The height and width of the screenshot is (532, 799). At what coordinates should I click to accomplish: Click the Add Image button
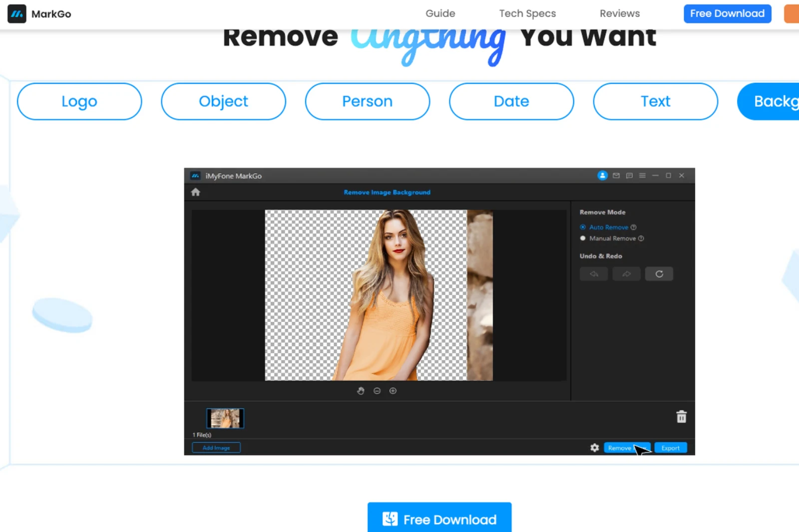216,448
